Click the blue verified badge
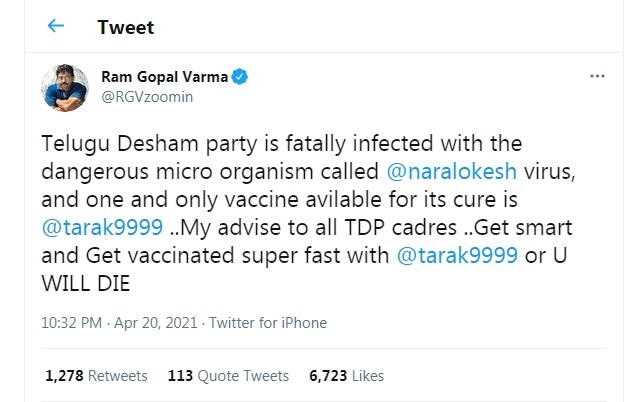 click(241, 76)
